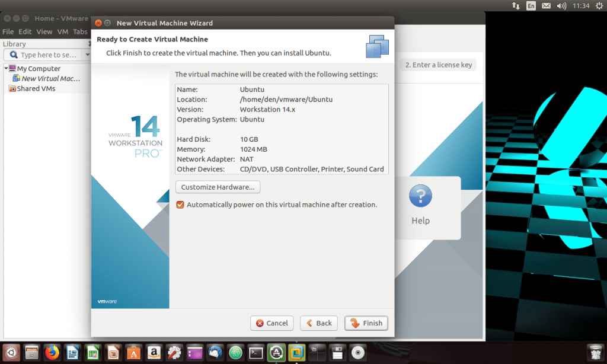Screen dimensions: 607x364
Task: Click the clock showing 11:34
Action: (581, 6)
